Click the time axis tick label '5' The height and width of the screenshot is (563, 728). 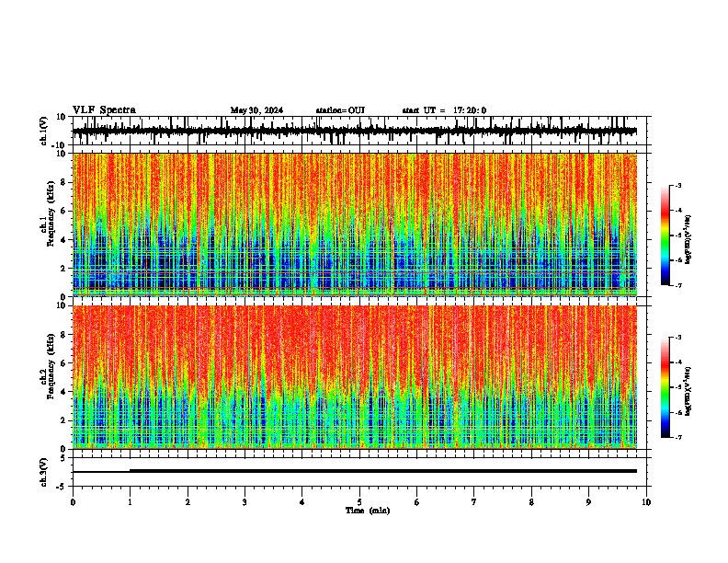click(x=359, y=502)
